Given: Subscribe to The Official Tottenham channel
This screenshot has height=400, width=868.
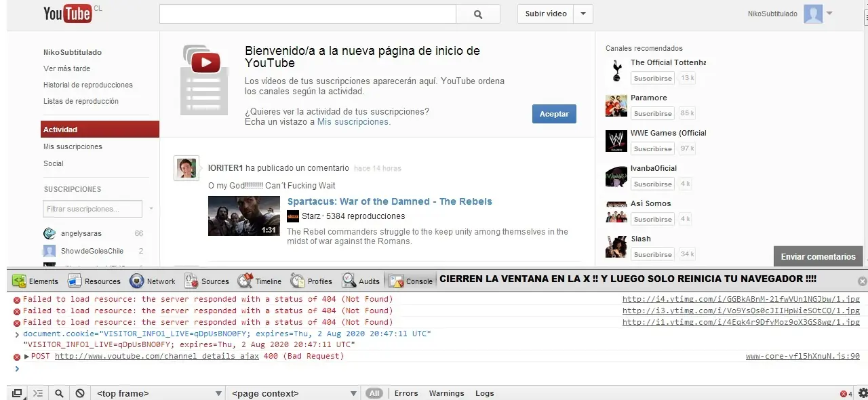Looking at the screenshot, I should [652, 79].
